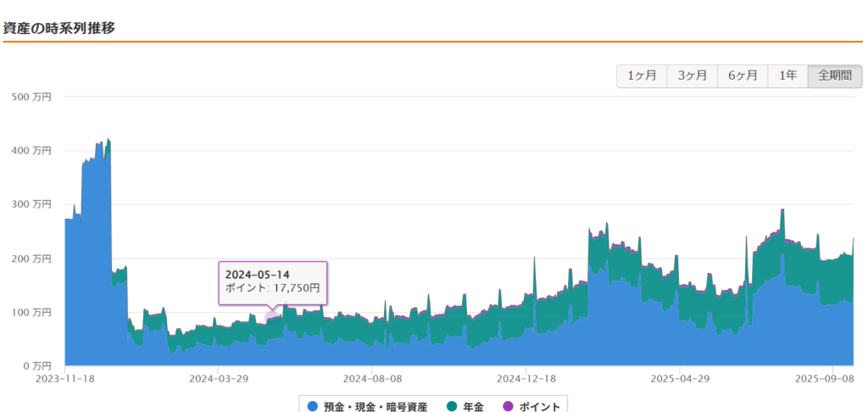Choose the 1年 range button

[787, 75]
